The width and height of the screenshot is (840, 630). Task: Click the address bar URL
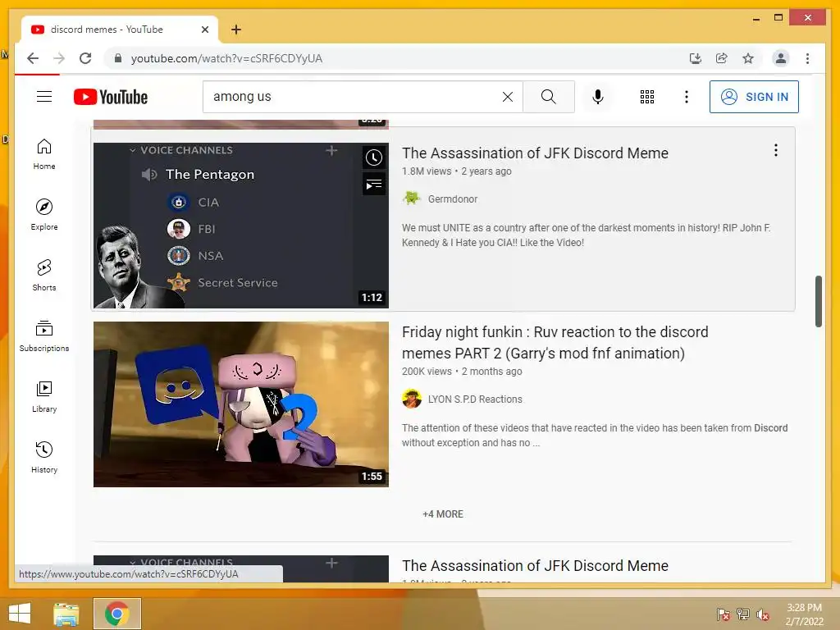(x=226, y=58)
